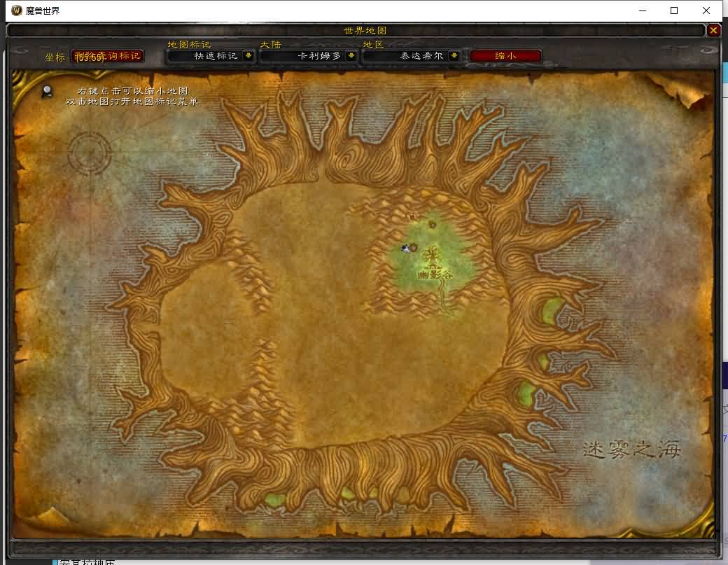Viewport: 728px width, 565px height.
Task: Click the World of Warcraft window icon
Action: [x=17, y=11]
